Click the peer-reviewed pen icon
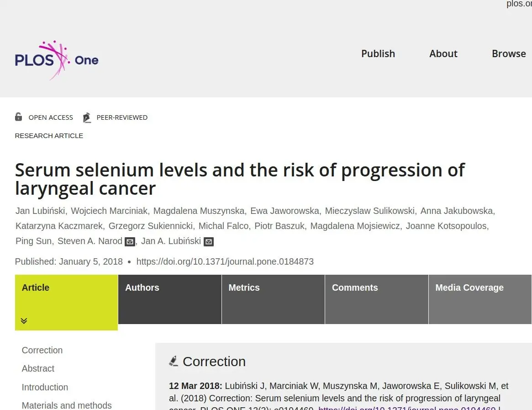 (x=87, y=117)
